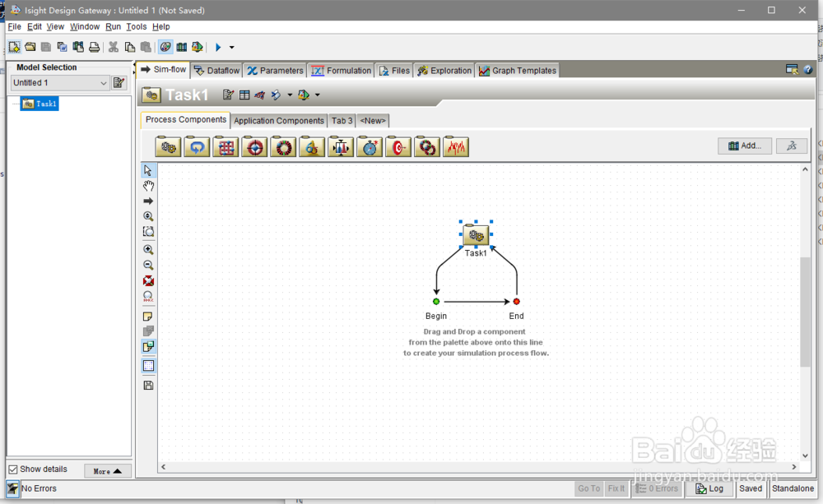Open the Window menu
The width and height of the screenshot is (823, 504).
(85, 27)
